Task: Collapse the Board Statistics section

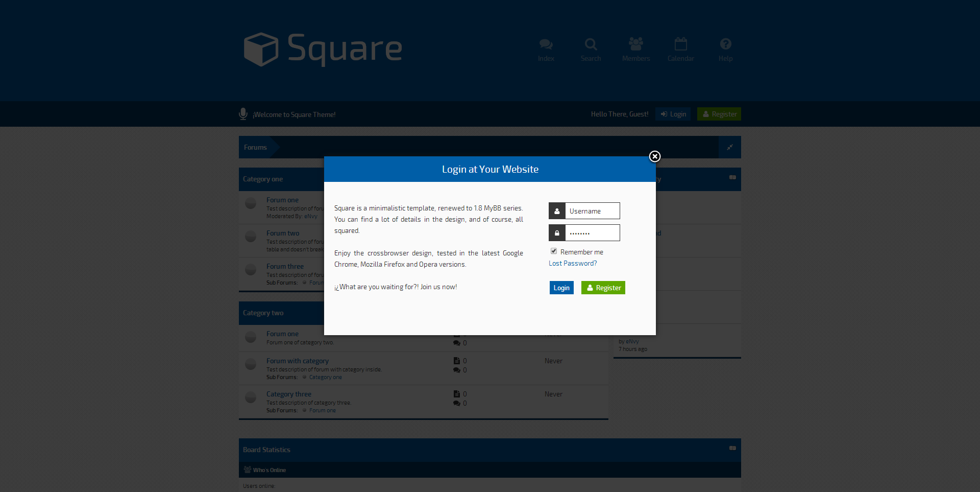Action: tap(732, 448)
